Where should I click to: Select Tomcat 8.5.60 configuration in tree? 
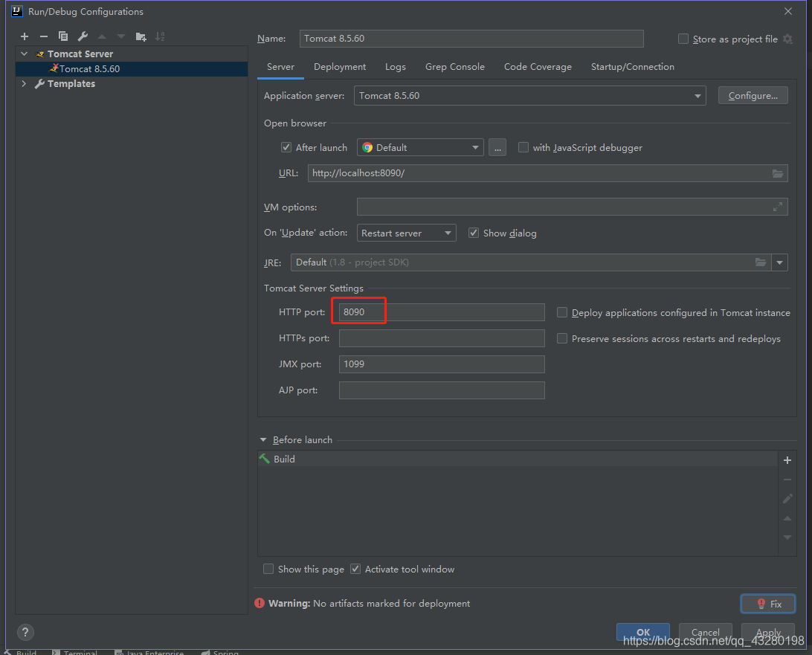[x=132, y=69]
